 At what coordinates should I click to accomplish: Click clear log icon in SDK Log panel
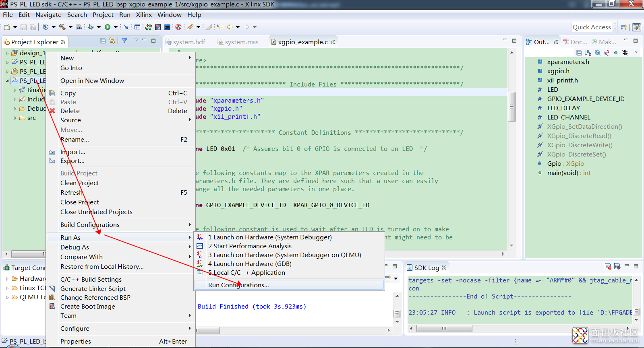click(x=608, y=266)
